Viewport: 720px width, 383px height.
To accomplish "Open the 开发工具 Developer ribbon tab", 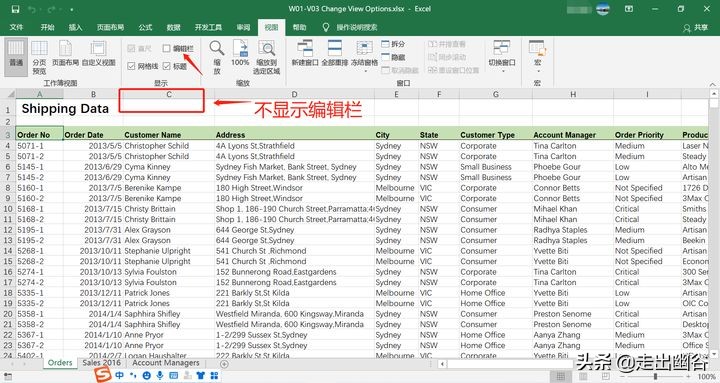I will coord(208,27).
